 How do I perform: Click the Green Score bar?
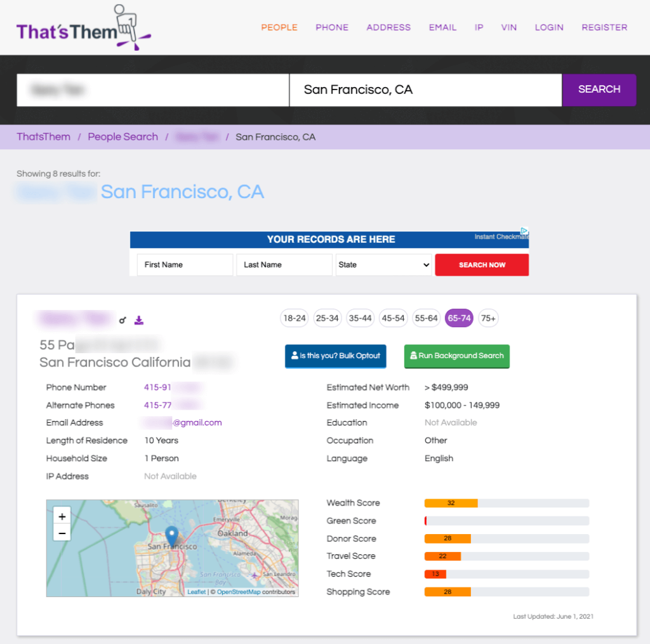[507, 521]
